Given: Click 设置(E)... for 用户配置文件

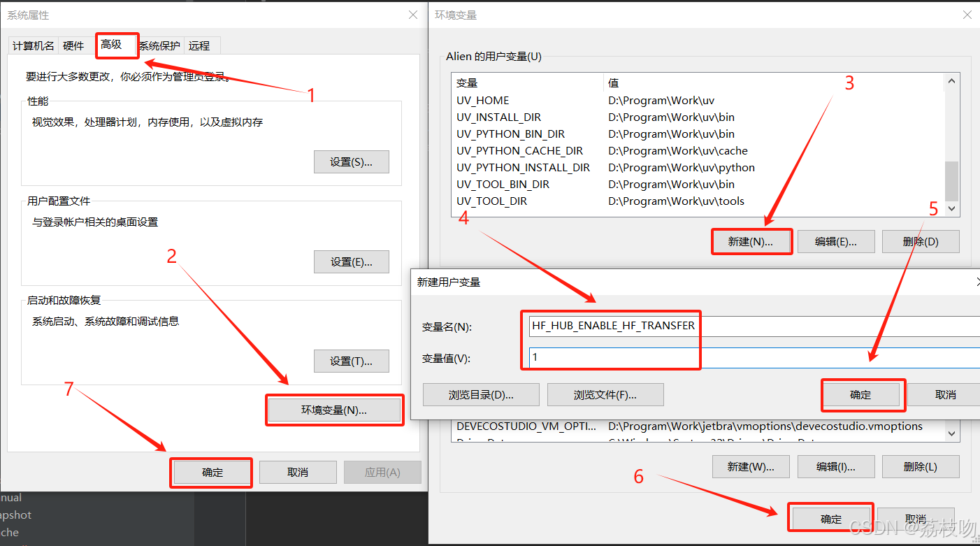Looking at the screenshot, I should pos(352,261).
